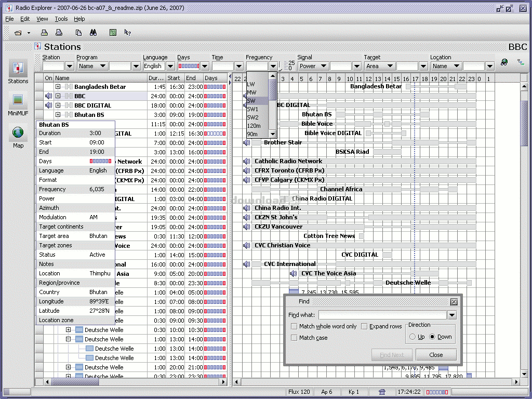The width and height of the screenshot is (532, 399).
Task: Open the MiniMUF view in sidebar
Action: [18, 104]
